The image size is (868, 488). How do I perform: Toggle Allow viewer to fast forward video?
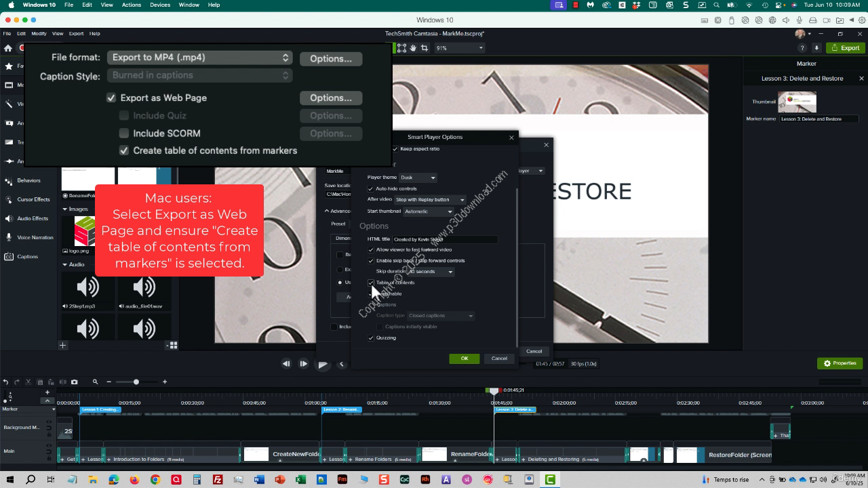coord(370,249)
